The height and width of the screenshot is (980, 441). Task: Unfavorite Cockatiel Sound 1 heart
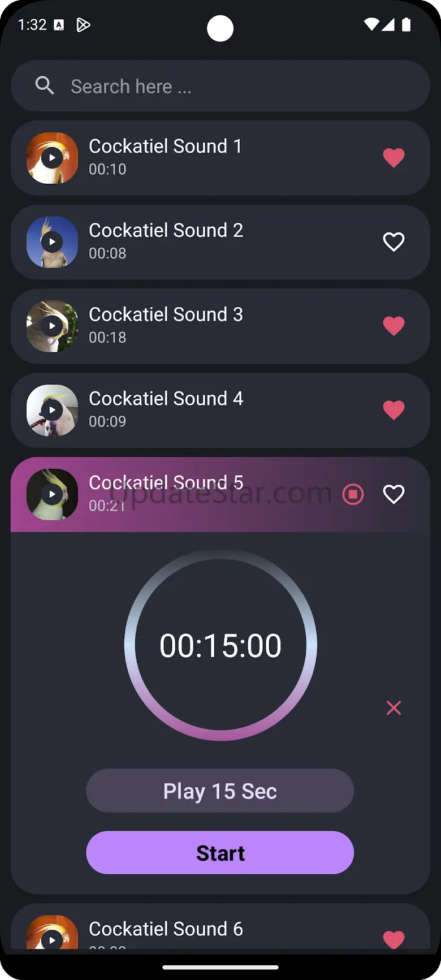click(394, 158)
